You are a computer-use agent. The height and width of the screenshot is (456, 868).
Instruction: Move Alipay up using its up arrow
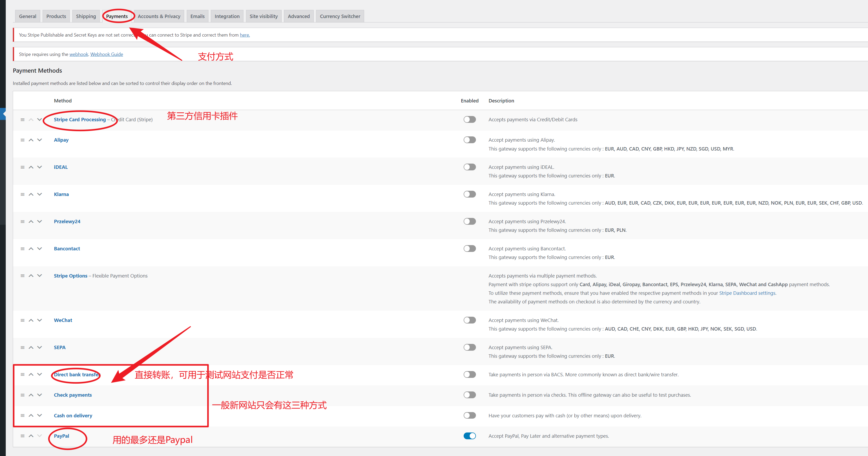(31, 140)
